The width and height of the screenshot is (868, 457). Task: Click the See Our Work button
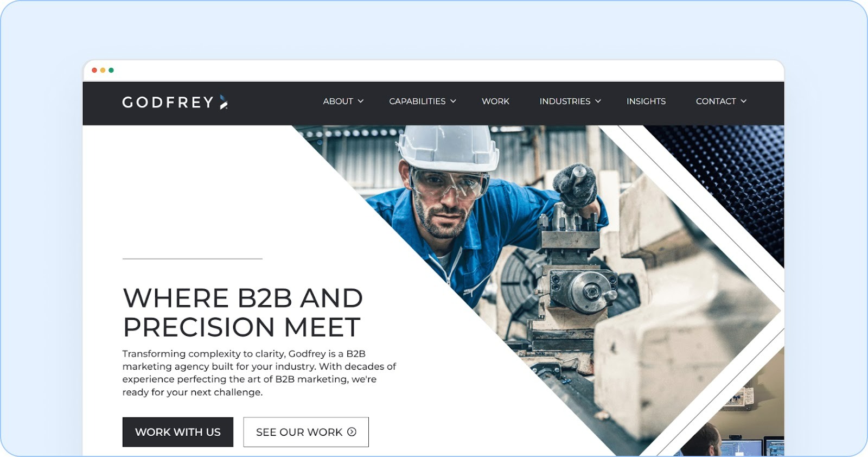coord(306,432)
